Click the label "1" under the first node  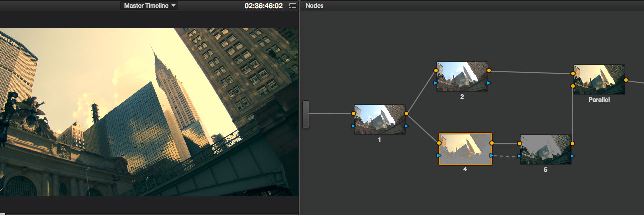coord(379,140)
